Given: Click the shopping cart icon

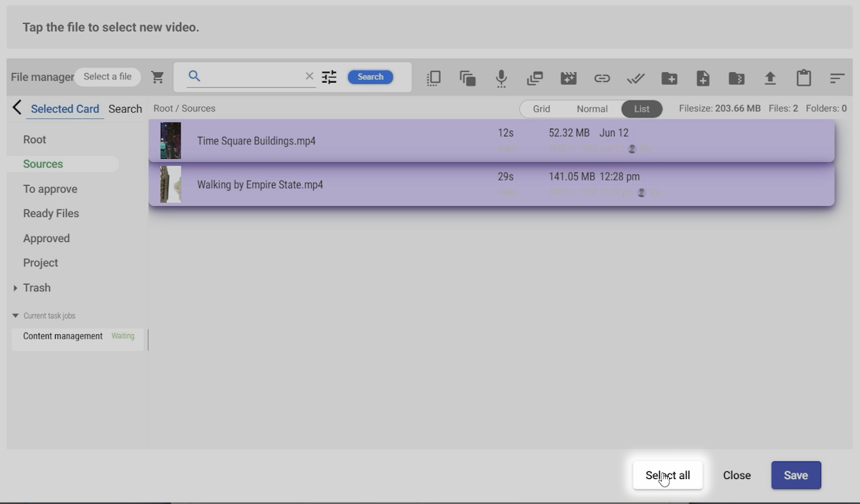Looking at the screenshot, I should [158, 77].
